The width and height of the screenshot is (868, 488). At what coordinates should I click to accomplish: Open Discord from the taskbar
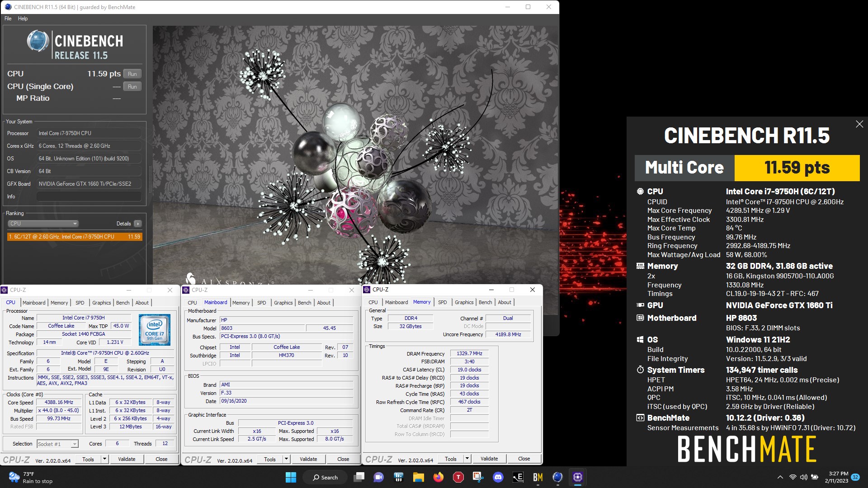pyautogui.click(x=498, y=477)
